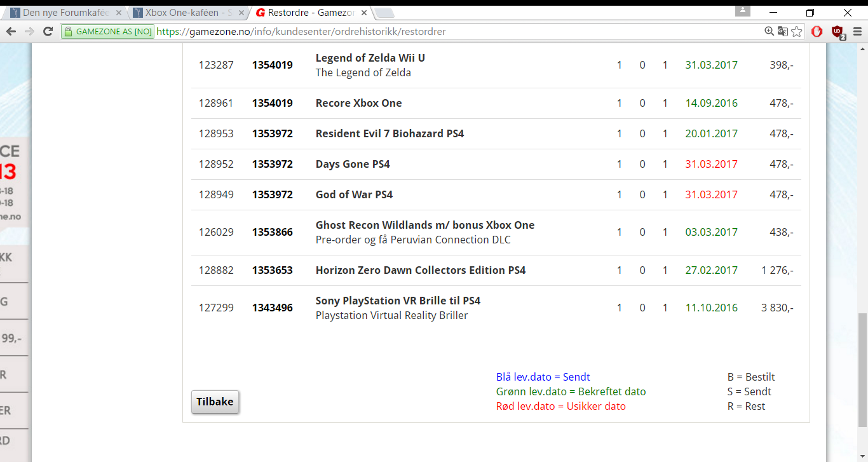Select item number 128949
The image size is (868, 462).
pos(216,194)
